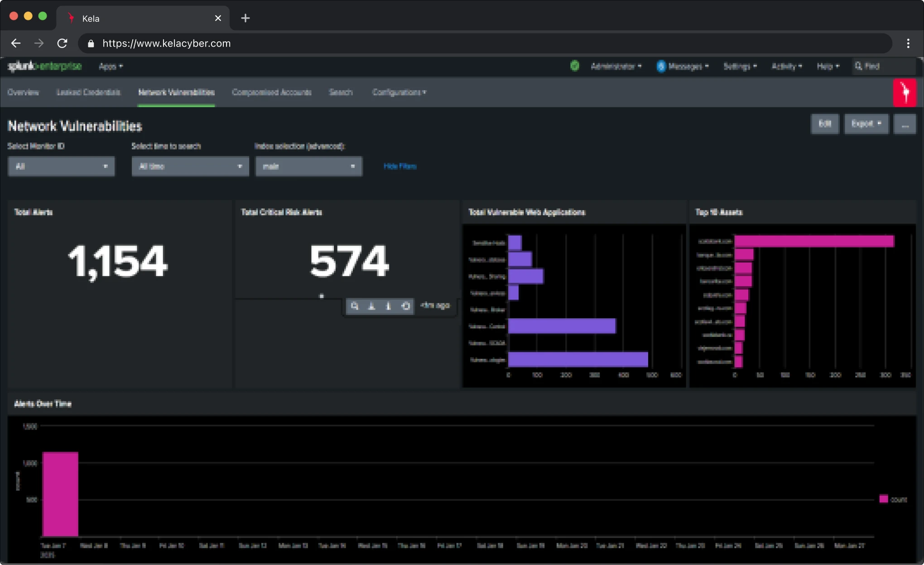The width and height of the screenshot is (924, 565).
Task: Click the more actions ellipsis button
Action: click(x=905, y=124)
